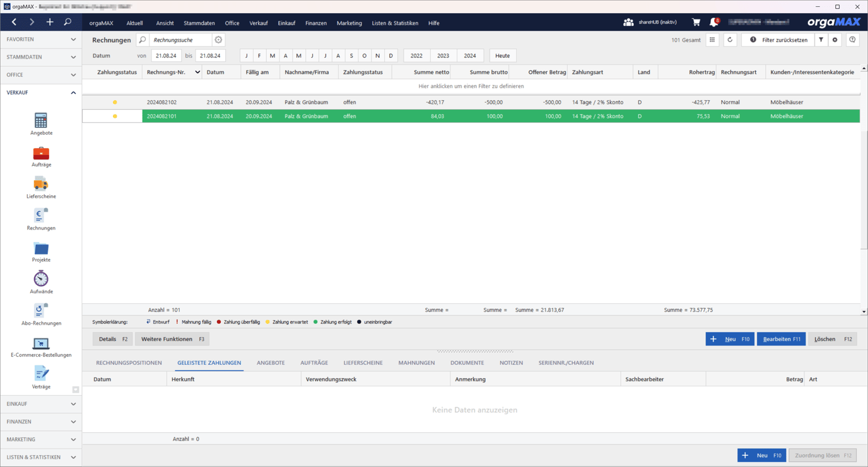
Task: Click the Rechnungssuche search field
Action: (x=180, y=40)
